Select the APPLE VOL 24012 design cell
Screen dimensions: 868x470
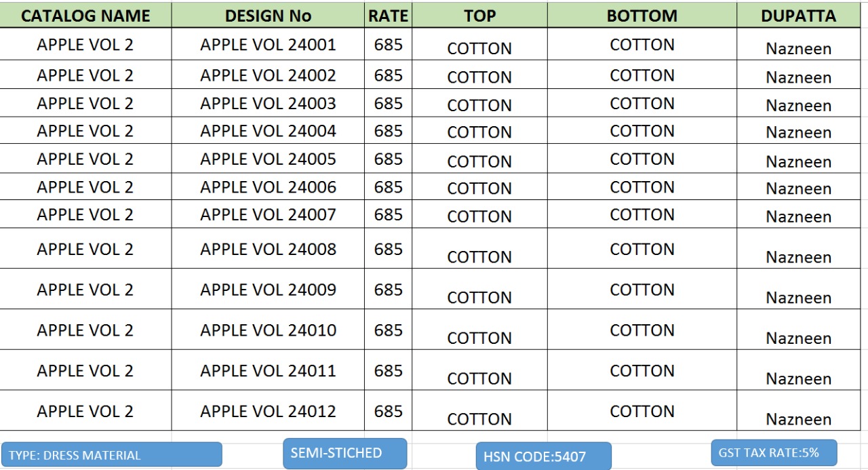coord(268,411)
